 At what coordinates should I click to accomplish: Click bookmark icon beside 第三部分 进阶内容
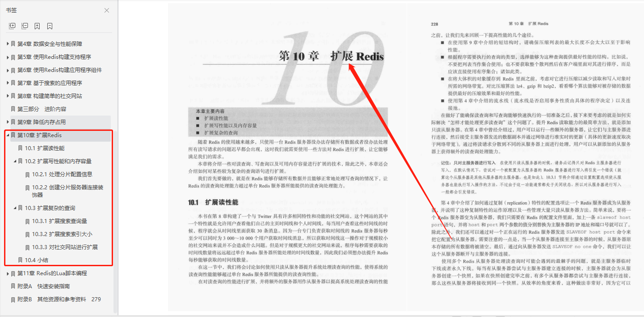pyautogui.click(x=13, y=109)
